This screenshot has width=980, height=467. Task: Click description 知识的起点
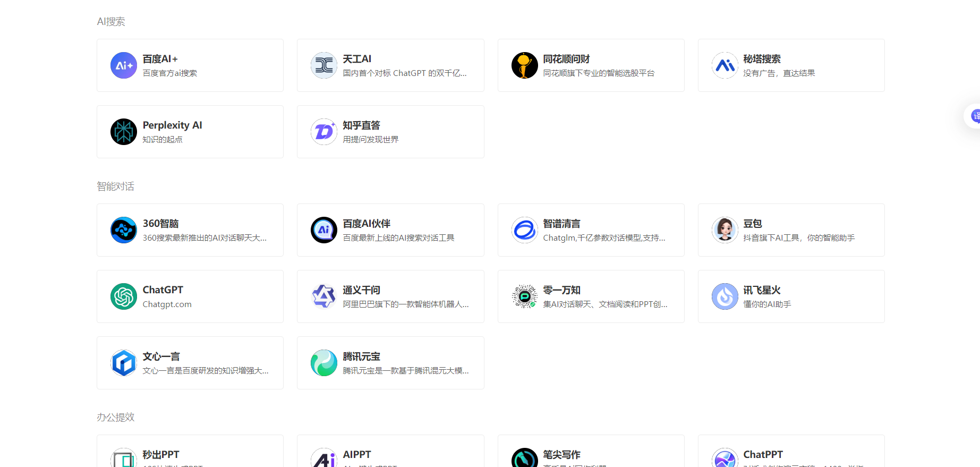pyautogui.click(x=162, y=140)
